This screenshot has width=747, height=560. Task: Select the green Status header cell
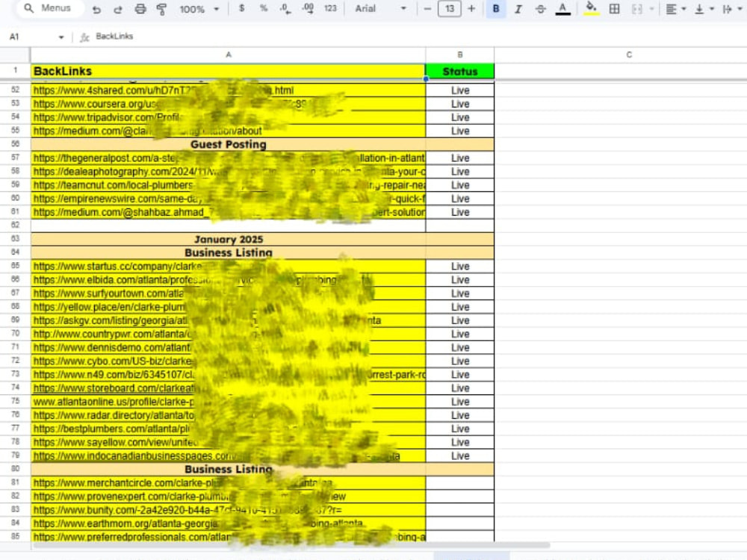(x=459, y=71)
